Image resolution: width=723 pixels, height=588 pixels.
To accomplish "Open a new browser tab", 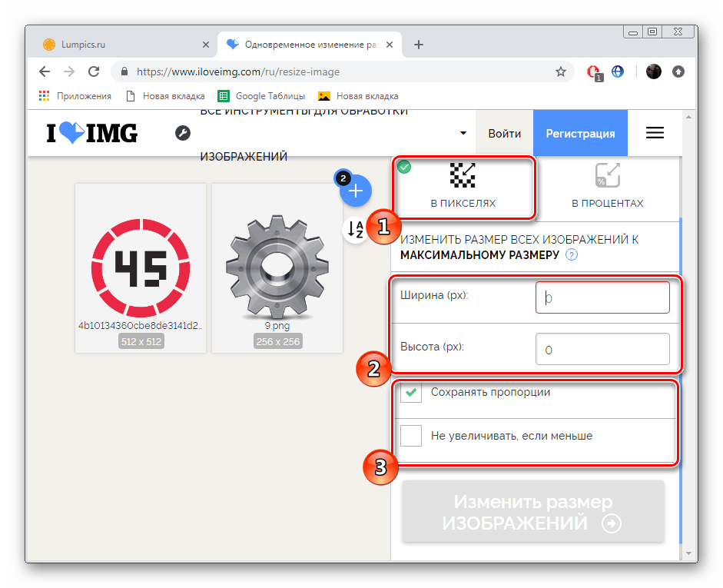I will coord(418,45).
